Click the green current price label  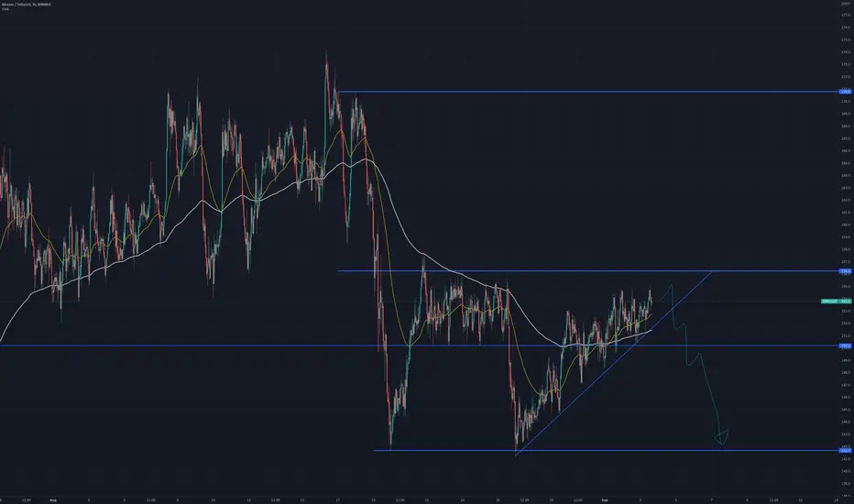pyautogui.click(x=836, y=301)
